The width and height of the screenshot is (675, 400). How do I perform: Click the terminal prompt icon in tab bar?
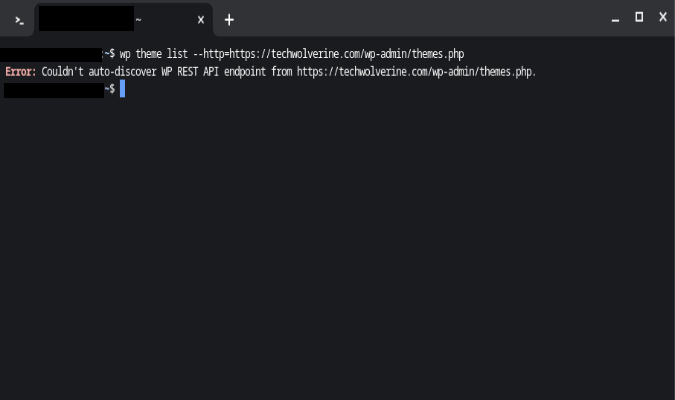click(19, 20)
